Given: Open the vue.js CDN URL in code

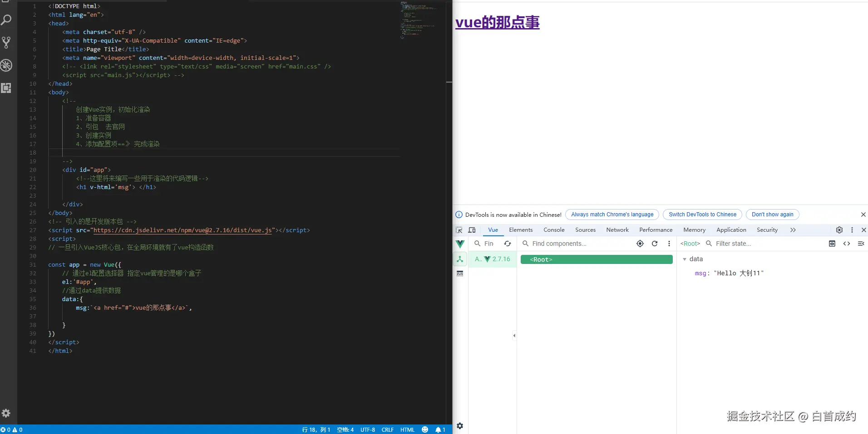Looking at the screenshot, I should [182, 230].
